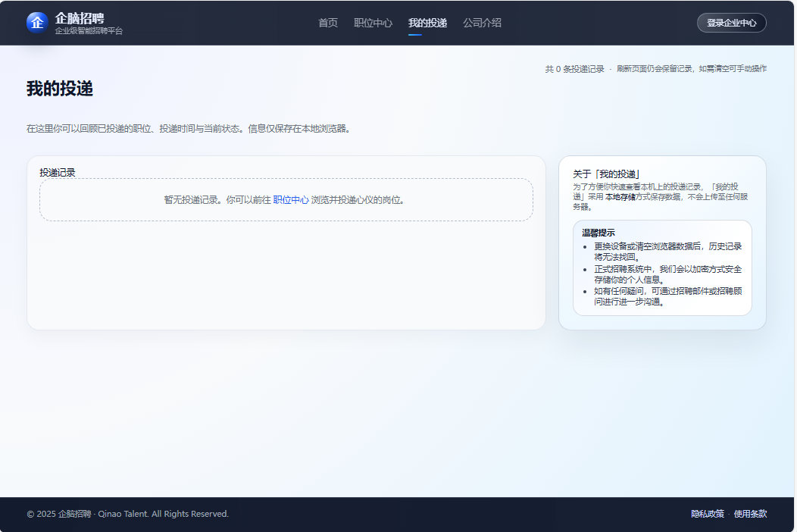Click the footer copyright Qinao Talent text
Image resolution: width=797 pixels, height=532 pixels.
pyautogui.click(x=127, y=514)
